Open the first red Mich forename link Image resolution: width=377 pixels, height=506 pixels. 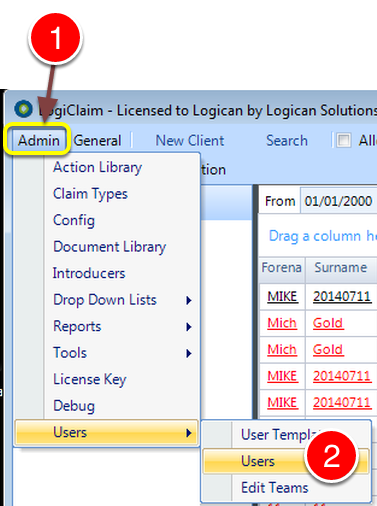(282, 323)
